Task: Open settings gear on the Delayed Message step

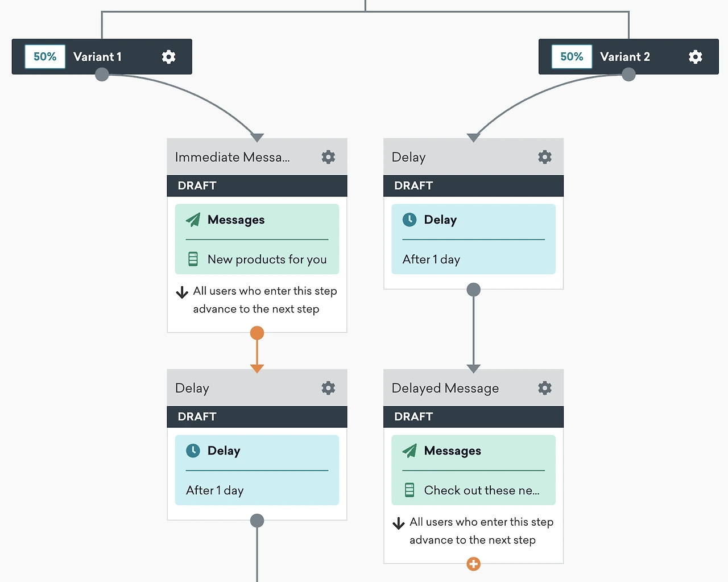Action: (544, 387)
